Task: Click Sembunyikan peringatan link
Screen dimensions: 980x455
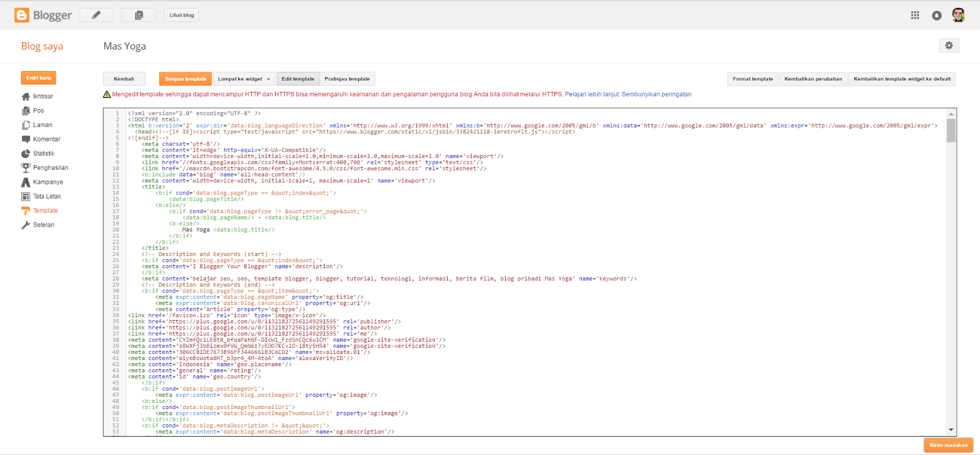Action: pyautogui.click(x=657, y=94)
